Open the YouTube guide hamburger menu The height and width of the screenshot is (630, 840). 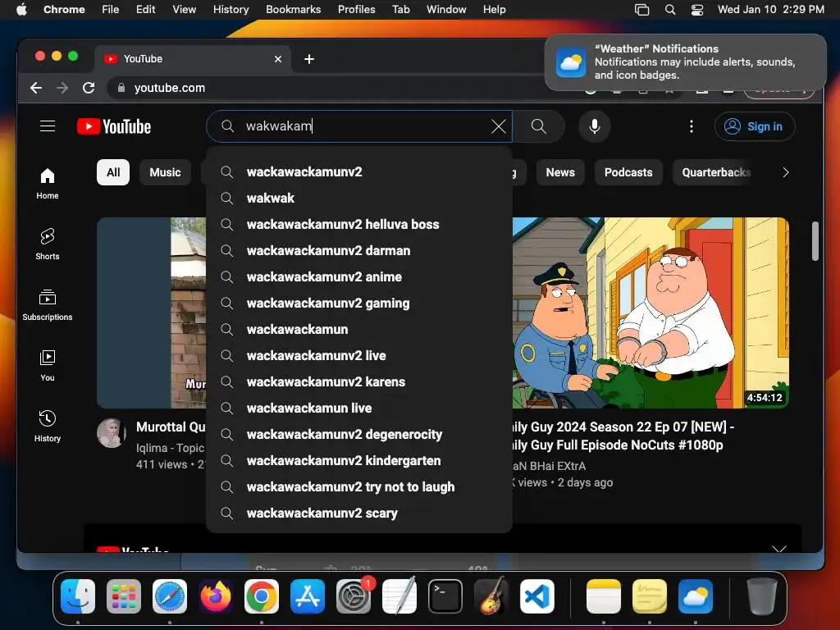(48, 126)
